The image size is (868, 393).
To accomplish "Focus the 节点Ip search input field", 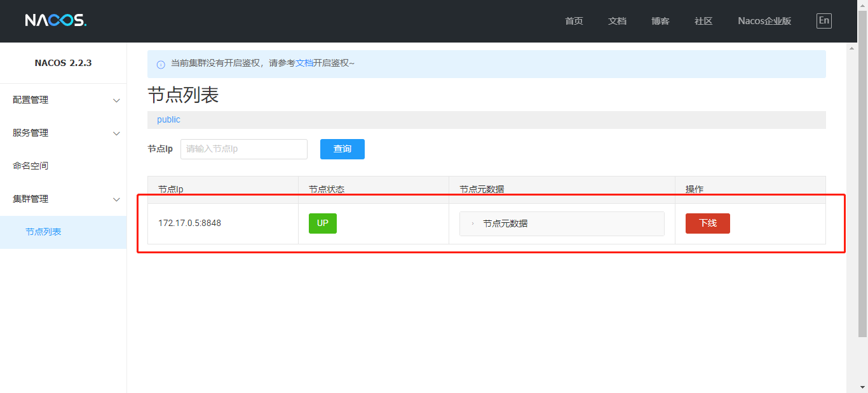I will click(x=243, y=149).
